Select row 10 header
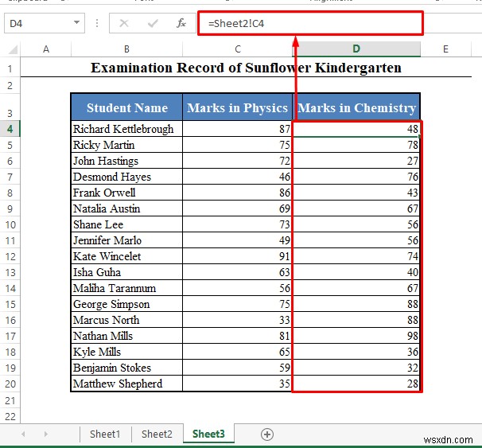 coord(10,224)
